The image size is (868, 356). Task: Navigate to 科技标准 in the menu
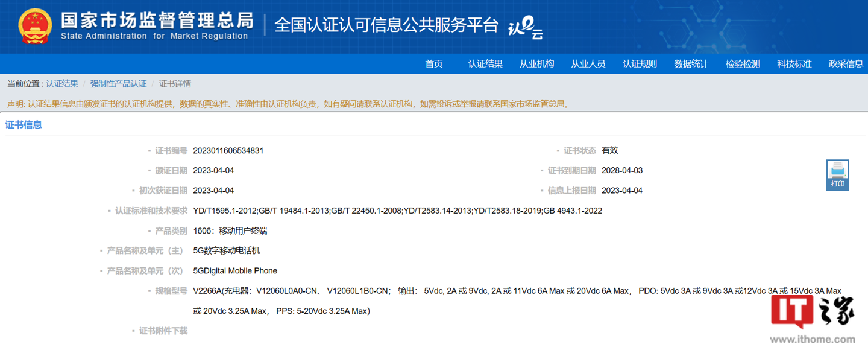[794, 64]
